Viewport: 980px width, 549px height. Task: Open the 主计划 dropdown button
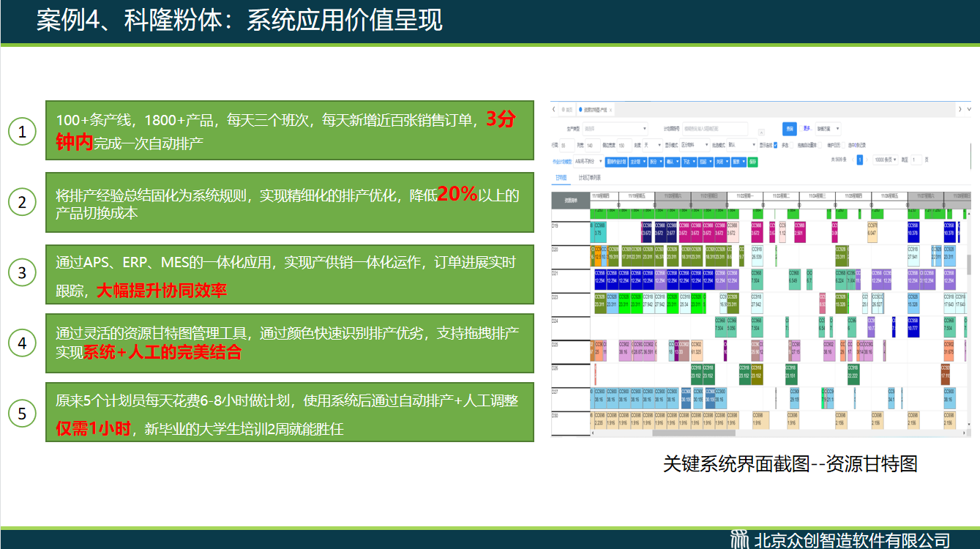[638, 162]
